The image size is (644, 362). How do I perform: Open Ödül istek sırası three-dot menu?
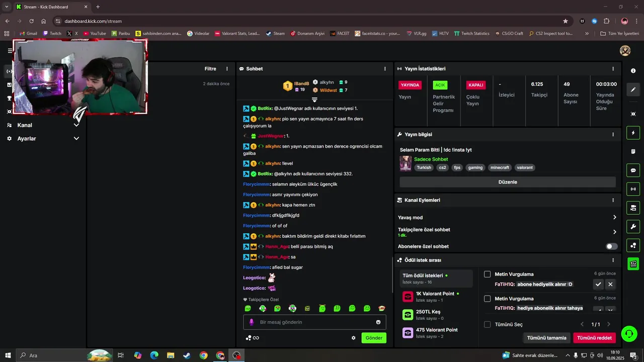click(613, 260)
